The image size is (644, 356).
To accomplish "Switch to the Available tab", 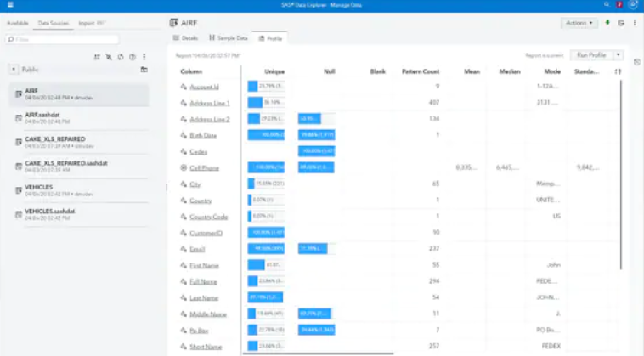I will pos(18,23).
